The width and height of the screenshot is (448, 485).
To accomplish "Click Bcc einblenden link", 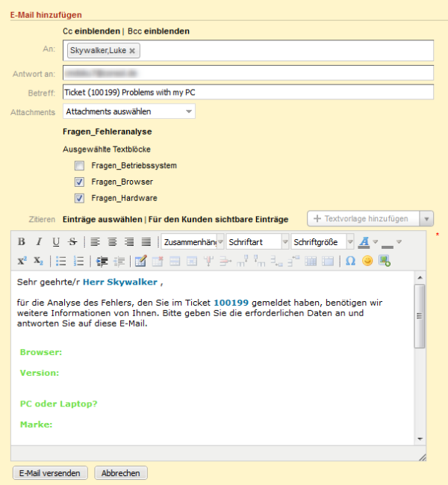I will tap(158, 31).
